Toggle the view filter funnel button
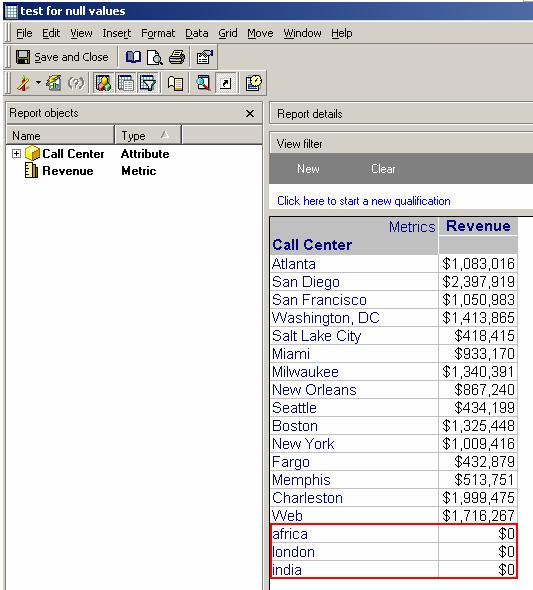The image size is (533, 590). 147,83
